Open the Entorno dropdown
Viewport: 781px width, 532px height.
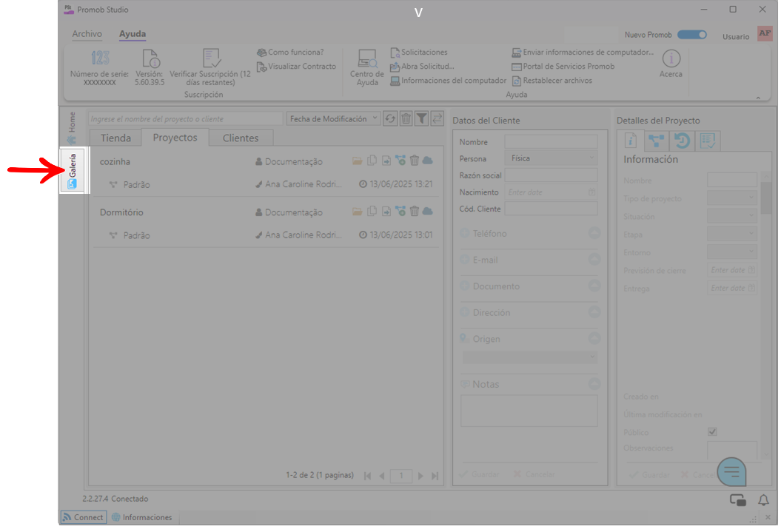point(731,252)
